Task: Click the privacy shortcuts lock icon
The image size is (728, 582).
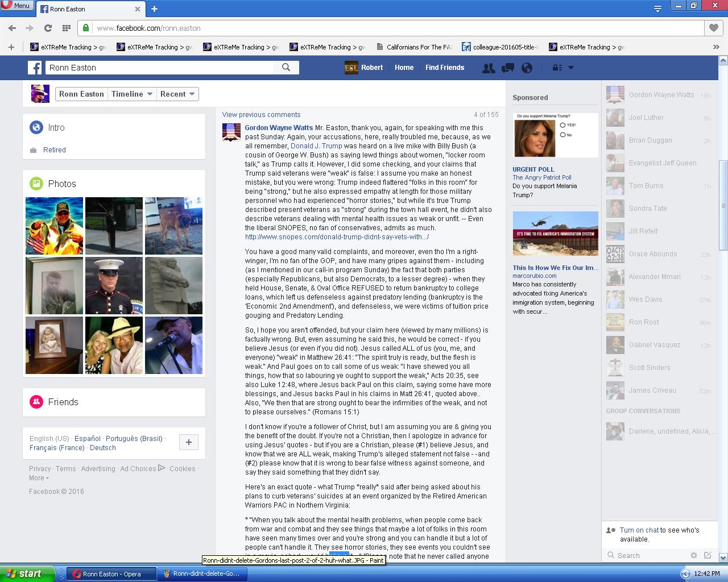Action: pyautogui.click(x=557, y=68)
